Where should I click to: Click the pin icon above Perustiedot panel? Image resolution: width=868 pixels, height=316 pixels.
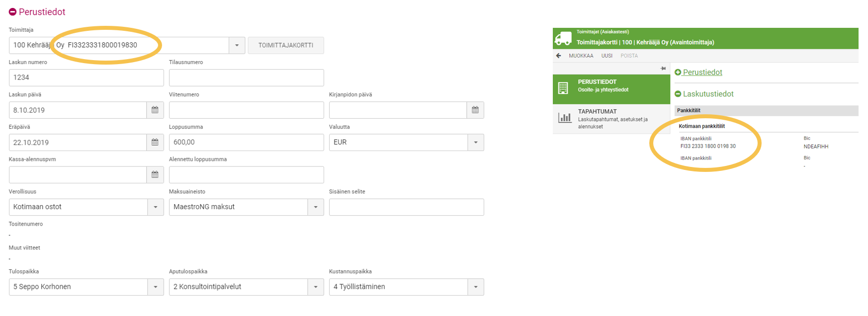[663, 69]
